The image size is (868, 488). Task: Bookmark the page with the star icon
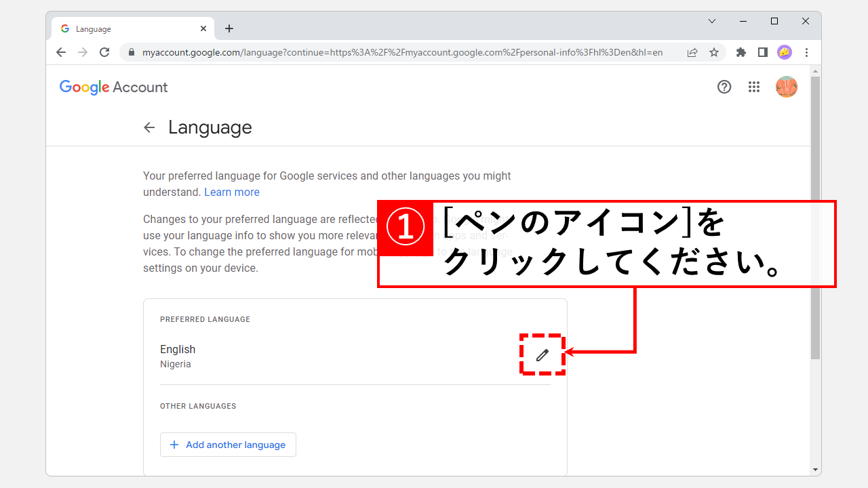point(713,52)
